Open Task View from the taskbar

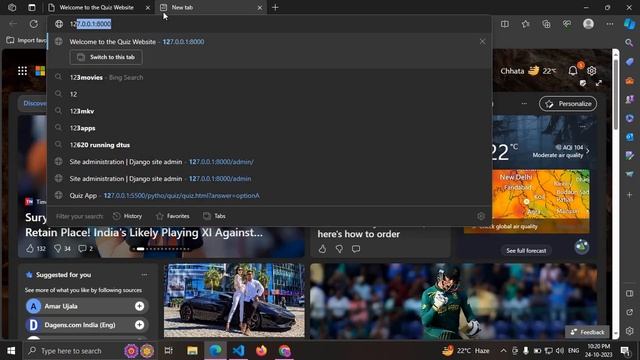tap(168, 351)
